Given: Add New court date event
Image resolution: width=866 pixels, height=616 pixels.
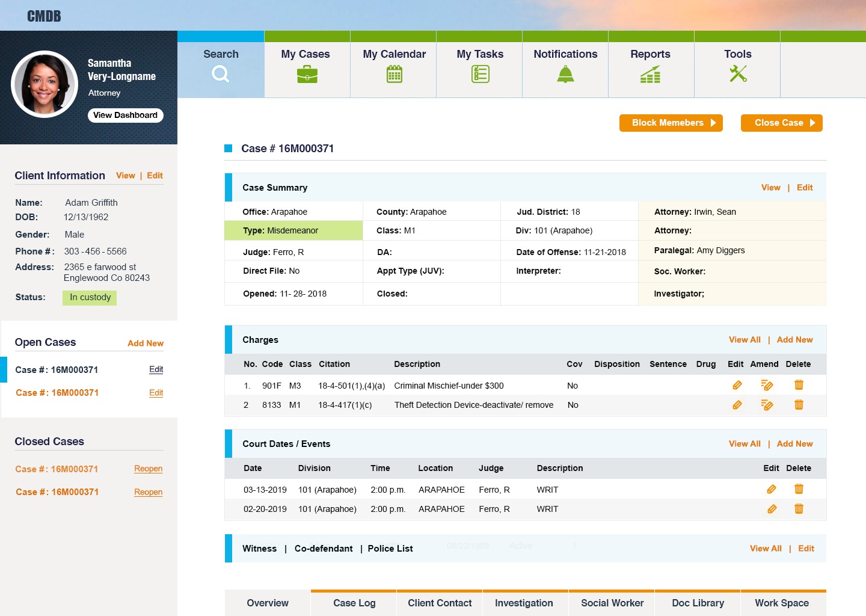Looking at the screenshot, I should point(794,444).
